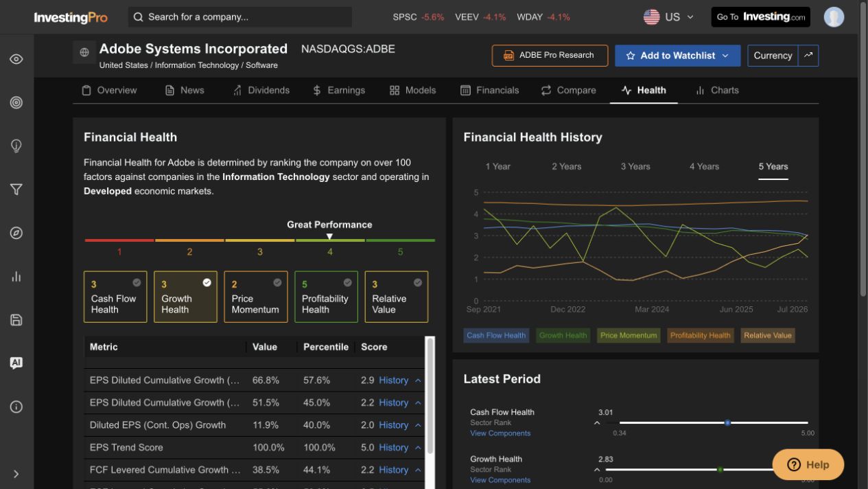Add Adobe to Watchlist

click(677, 56)
